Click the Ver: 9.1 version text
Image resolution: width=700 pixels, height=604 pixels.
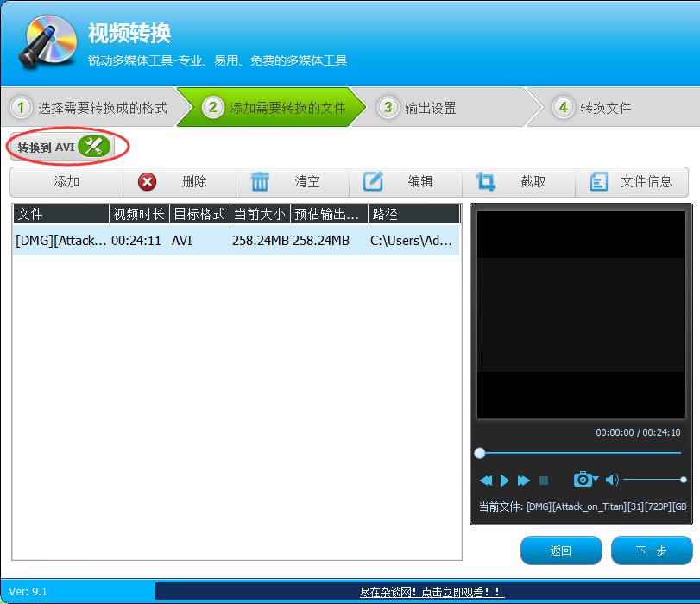click(28, 592)
